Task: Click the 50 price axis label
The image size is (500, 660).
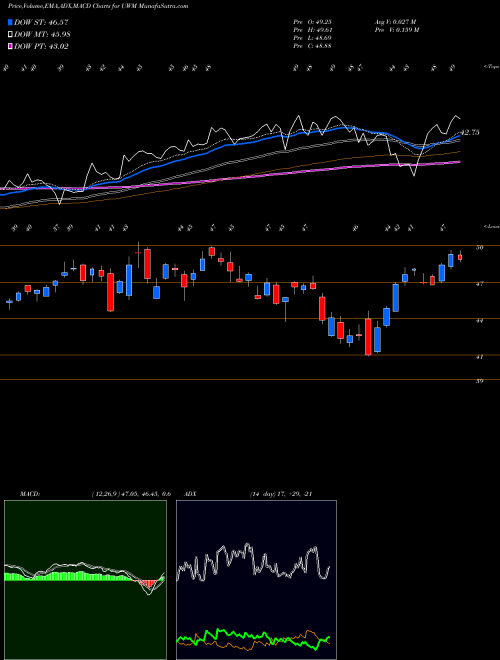Action: click(479, 248)
